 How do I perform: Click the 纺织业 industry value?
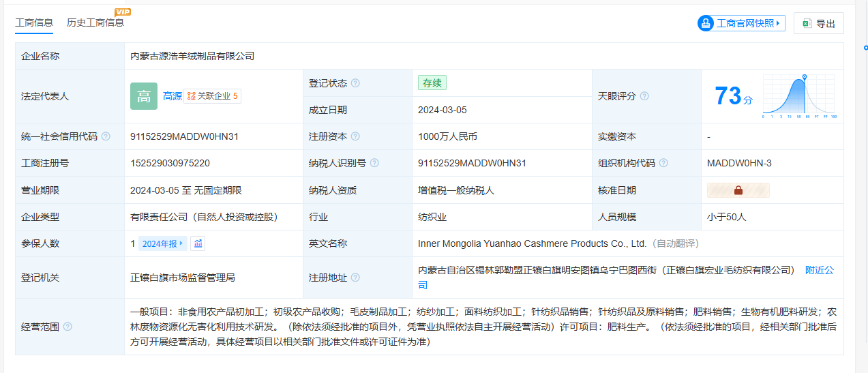click(x=432, y=217)
